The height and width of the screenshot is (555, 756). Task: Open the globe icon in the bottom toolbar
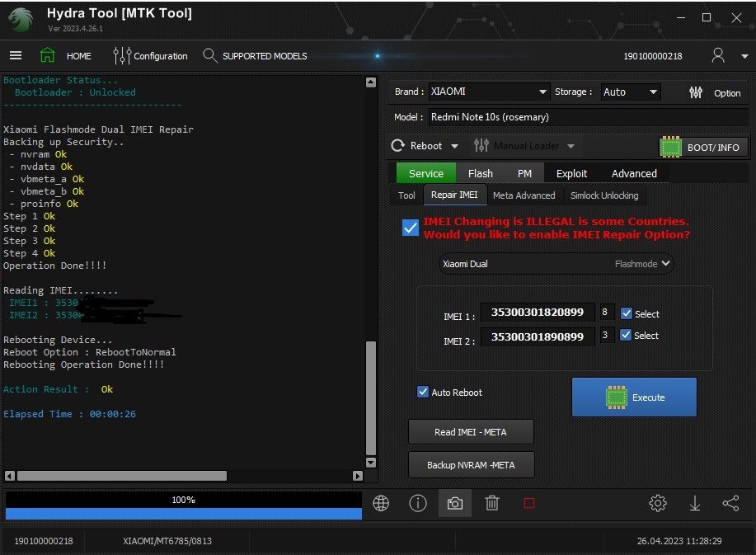(380, 502)
